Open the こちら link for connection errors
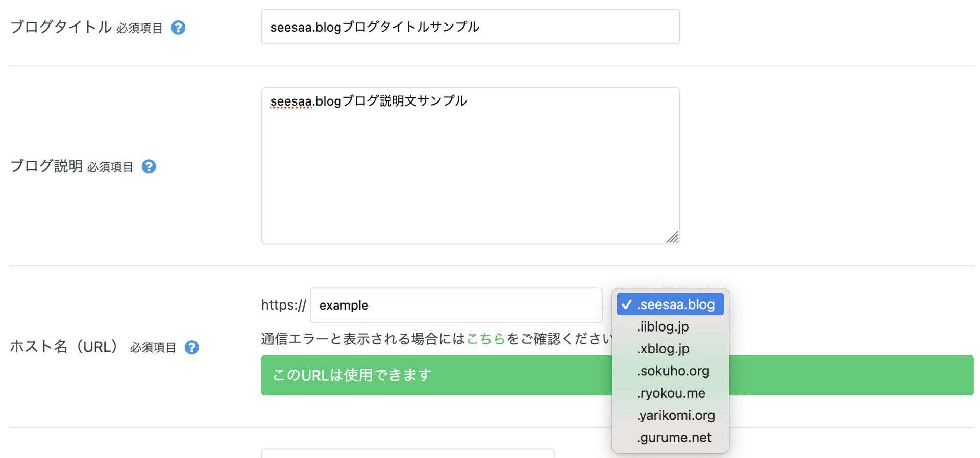Screen dimensions: 980x458 (486, 338)
